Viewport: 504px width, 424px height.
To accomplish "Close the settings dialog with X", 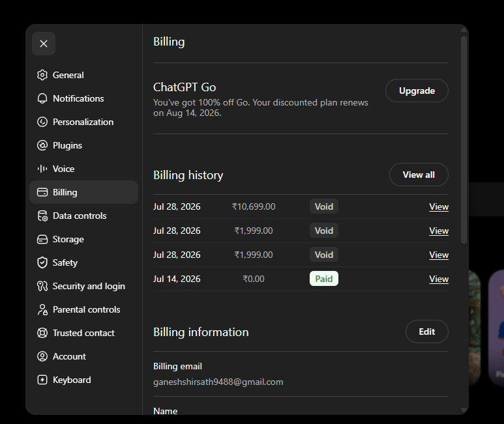I will tap(44, 44).
